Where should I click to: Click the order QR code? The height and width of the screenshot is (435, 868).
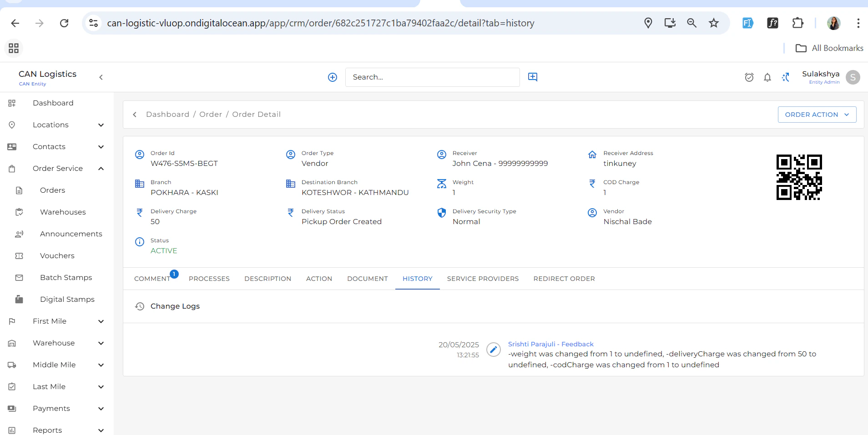[799, 177]
